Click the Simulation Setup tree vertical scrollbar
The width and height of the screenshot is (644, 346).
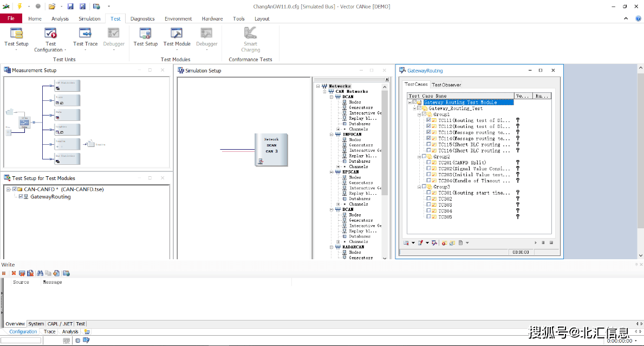[385, 141]
